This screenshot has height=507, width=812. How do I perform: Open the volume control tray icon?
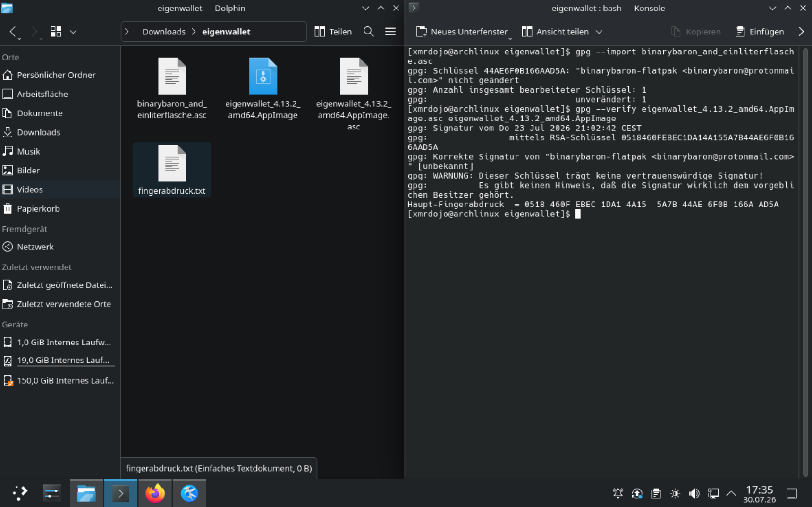694,494
